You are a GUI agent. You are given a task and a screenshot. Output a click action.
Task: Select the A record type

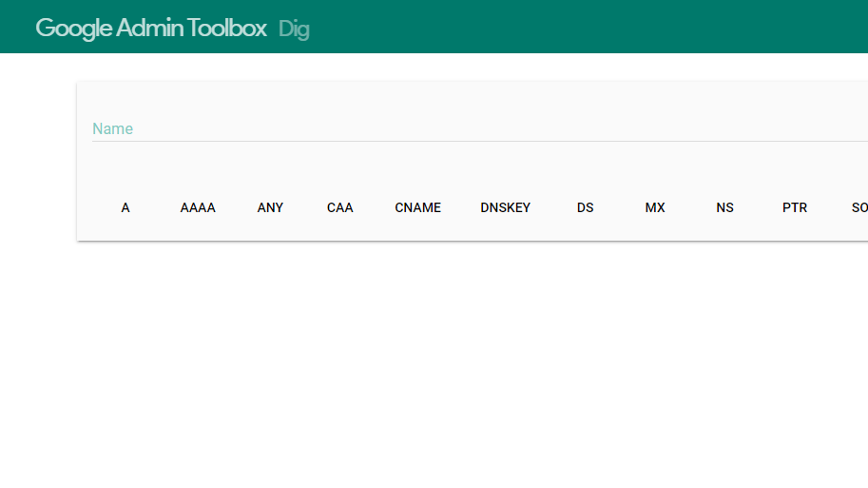pyautogui.click(x=125, y=207)
